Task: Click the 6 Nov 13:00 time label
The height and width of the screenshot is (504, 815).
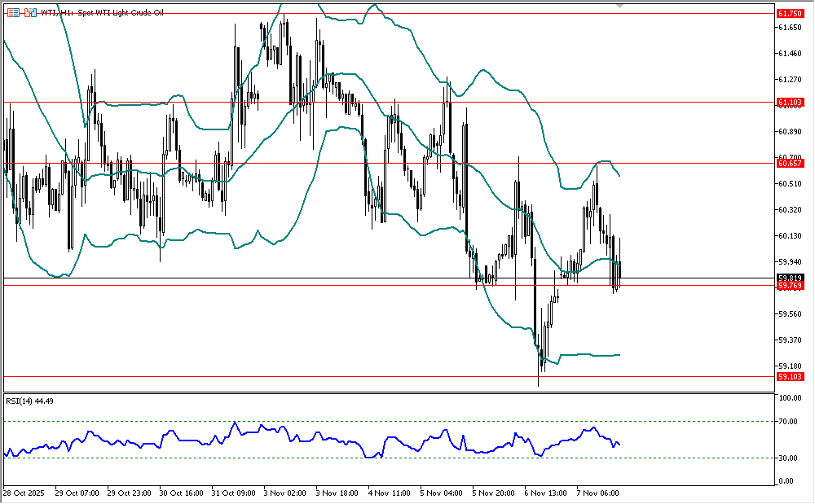Action: tap(545, 493)
